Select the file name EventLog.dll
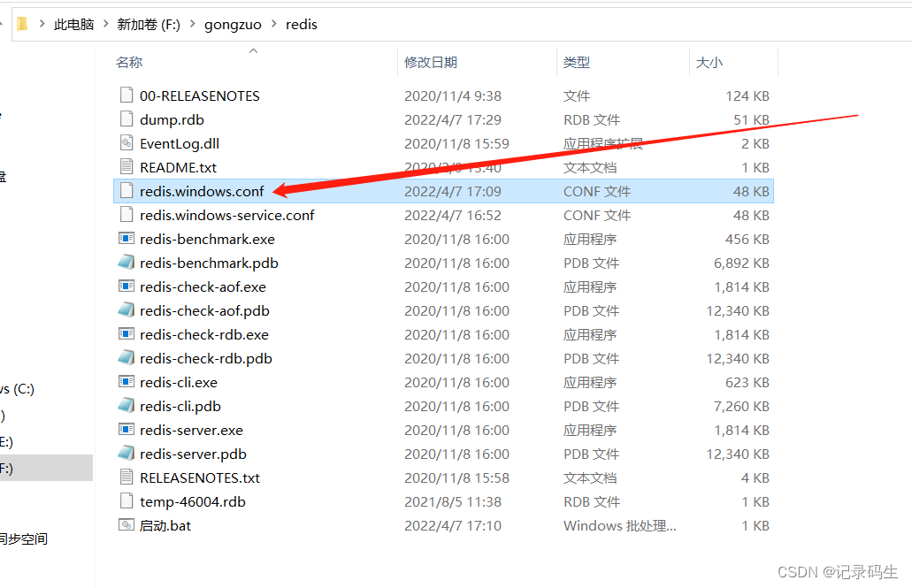This screenshot has width=912, height=588. point(180,143)
